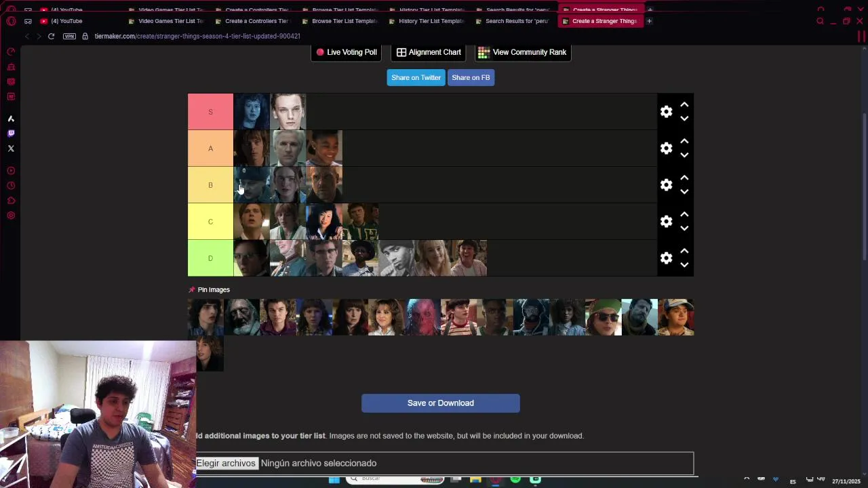Switch to Video Games Tier List tab
Image resolution: width=868 pixels, height=488 pixels.
click(166, 21)
